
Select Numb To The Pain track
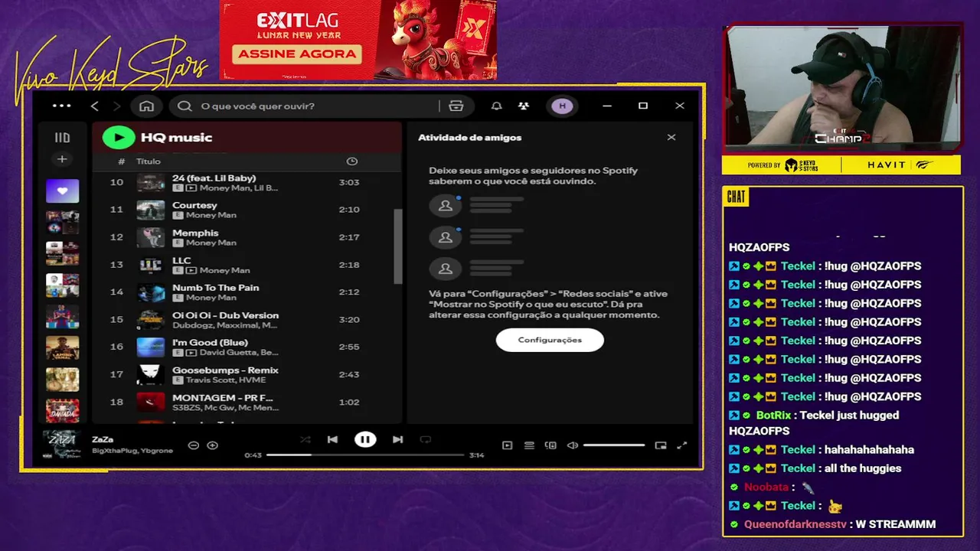coord(247,292)
